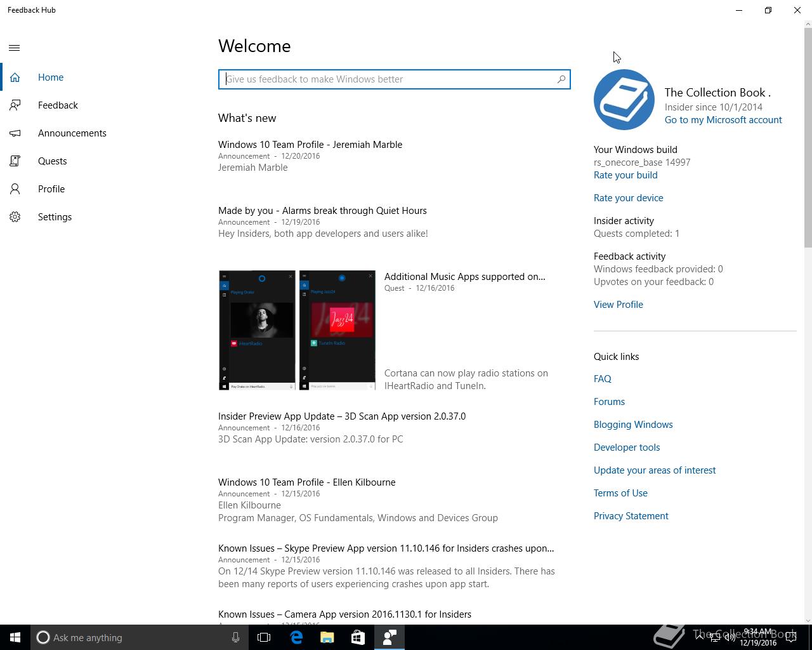Viewport: 812px width, 650px height.
Task: Open the Cortana iHeartRadio screenshot thumbnail
Action: (x=257, y=330)
